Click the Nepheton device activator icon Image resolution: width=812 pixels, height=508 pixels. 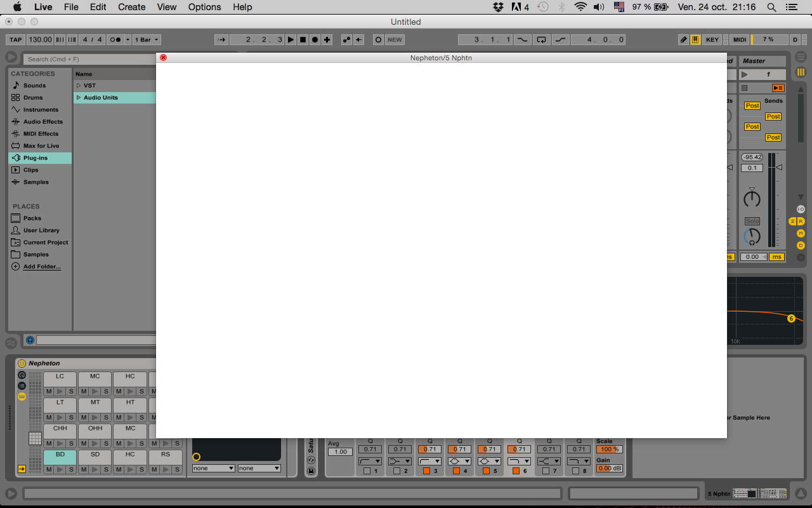[x=22, y=363]
